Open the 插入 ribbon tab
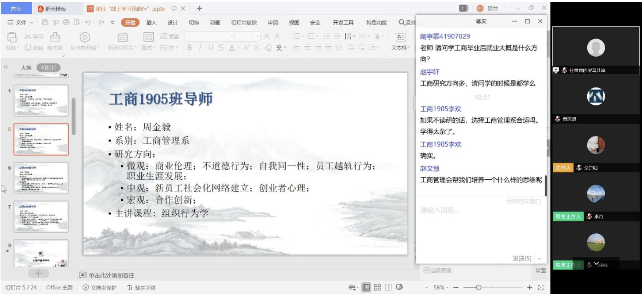644x297 pixels. click(151, 22)
